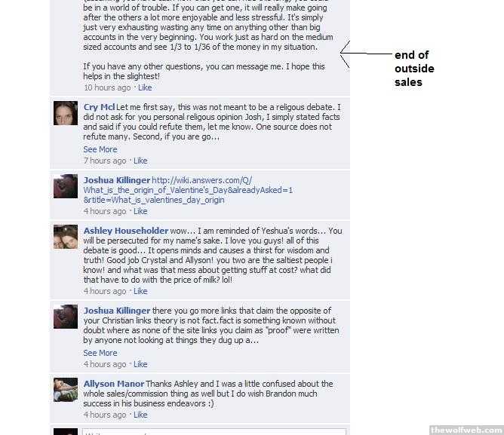Open Joshua Killinger's avatar on the 'there you go' comment
Image resolution: width=504 pixels, height=435 pixels.
pos(66,317)
